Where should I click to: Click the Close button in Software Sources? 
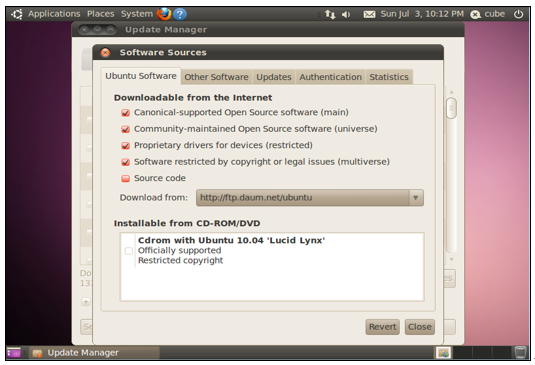[420, 327]
